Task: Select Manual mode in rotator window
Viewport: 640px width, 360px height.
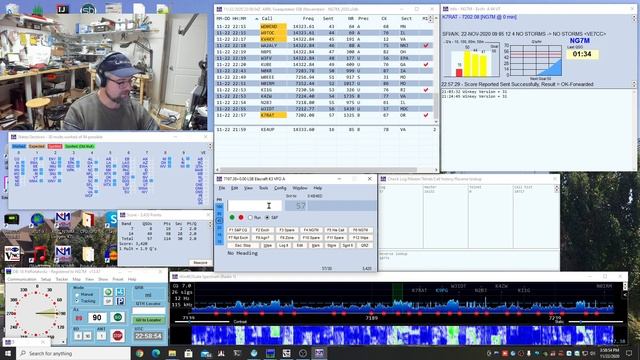Action: point(77,294)
